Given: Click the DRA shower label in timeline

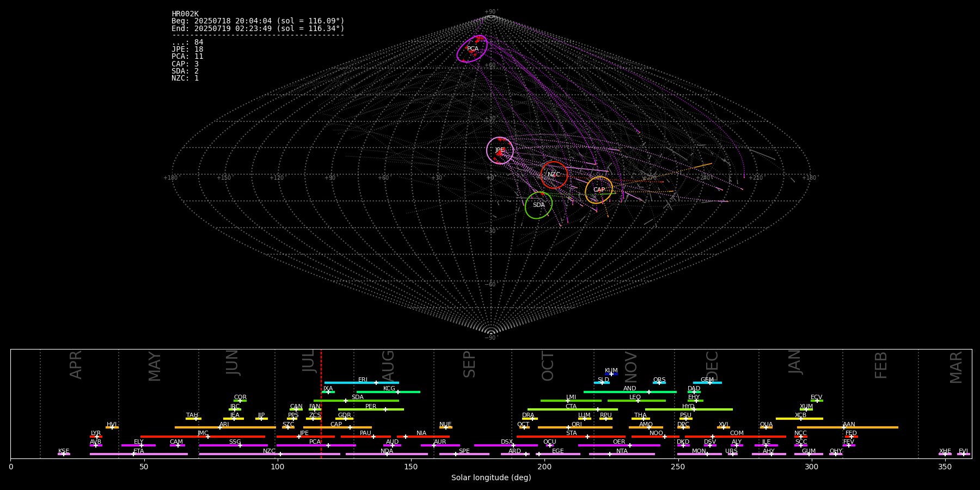Looking at the screenshot, I should pos(528,415).
